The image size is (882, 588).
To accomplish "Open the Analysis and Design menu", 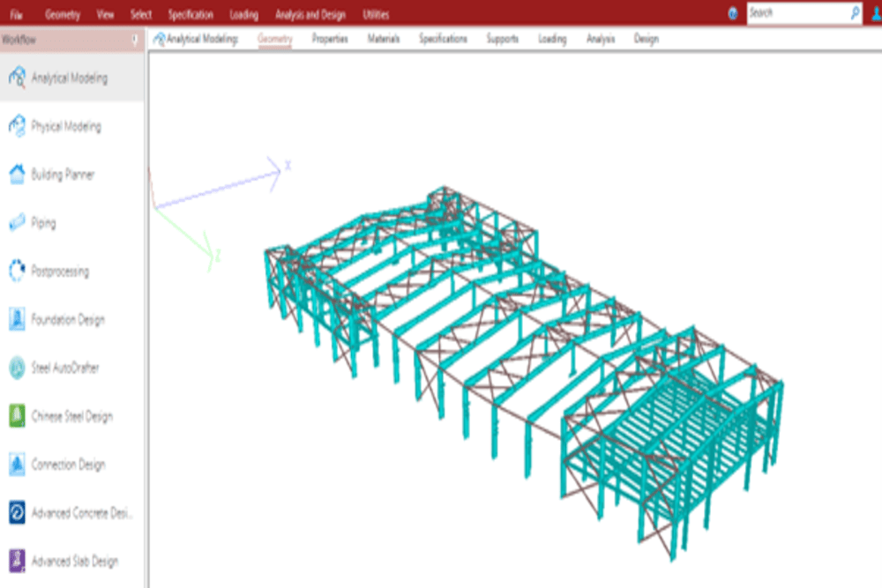I will (310, 14).
